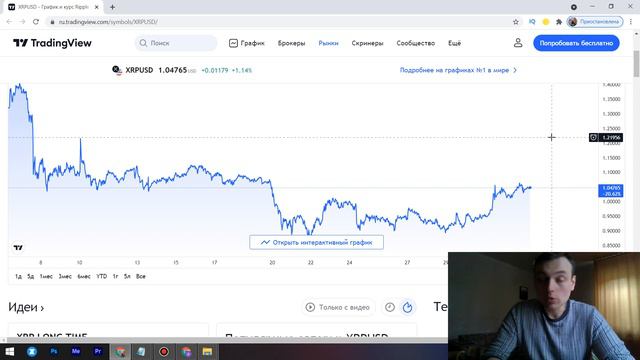Open the Брокеры menu
Screen dimensions: 640x360
pyautogui.click(x=291, y=43)
